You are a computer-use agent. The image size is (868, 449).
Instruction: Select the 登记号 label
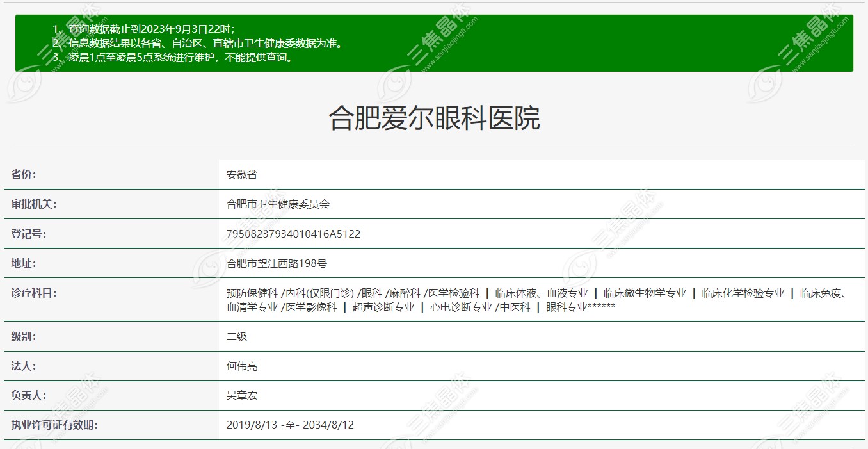29,234
